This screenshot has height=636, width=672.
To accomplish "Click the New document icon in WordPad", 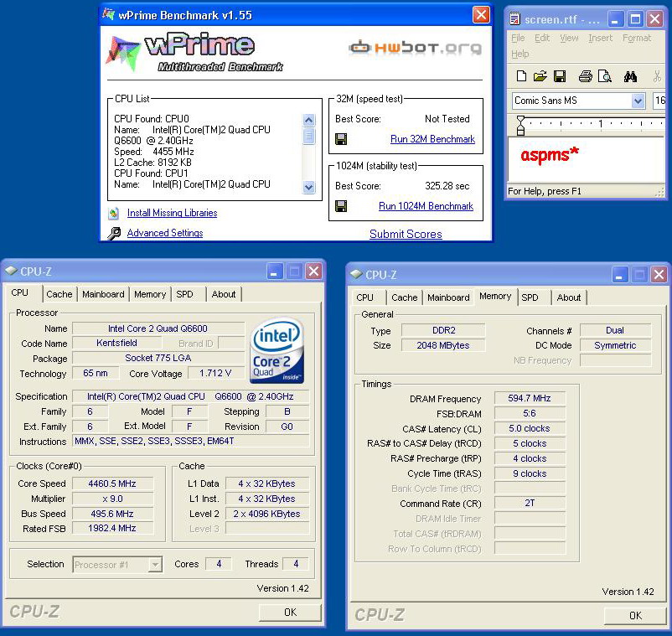I will (521, 77).
